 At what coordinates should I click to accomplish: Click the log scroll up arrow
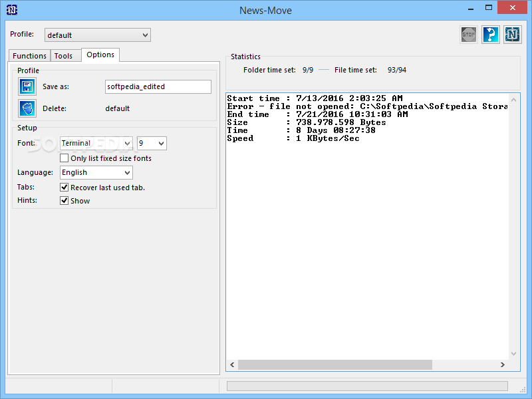(x=513, y=100)
